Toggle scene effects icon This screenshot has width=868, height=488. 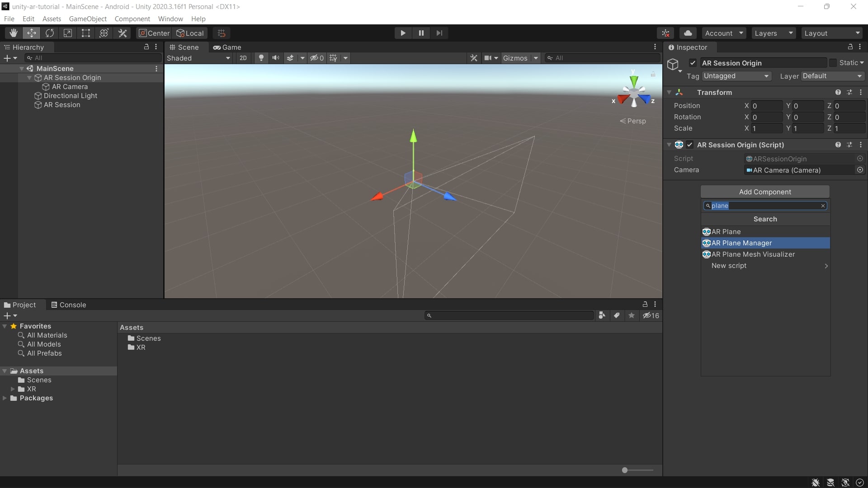pyautogui.click(x=290, y=58)
